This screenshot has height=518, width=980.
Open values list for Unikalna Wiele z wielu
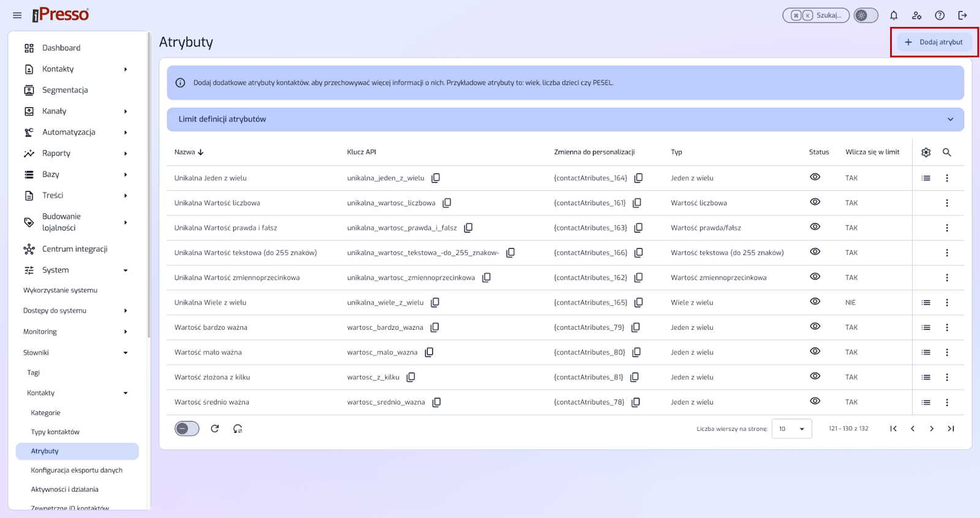(x=926, y=302)
